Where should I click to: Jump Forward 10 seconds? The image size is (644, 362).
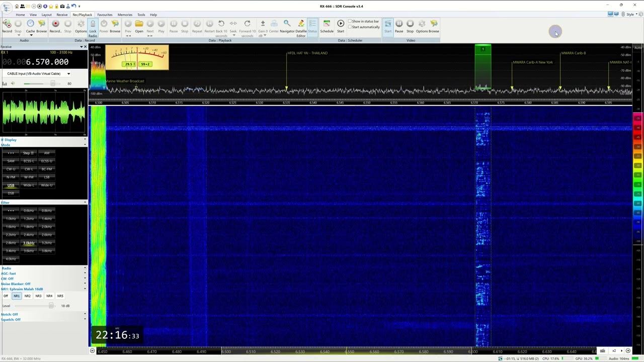tap(247, 28)
